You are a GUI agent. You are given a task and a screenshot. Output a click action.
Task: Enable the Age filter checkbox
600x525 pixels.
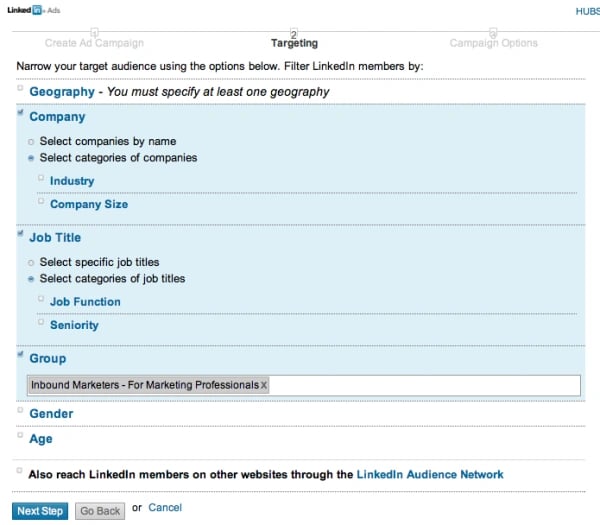(20, 437)
